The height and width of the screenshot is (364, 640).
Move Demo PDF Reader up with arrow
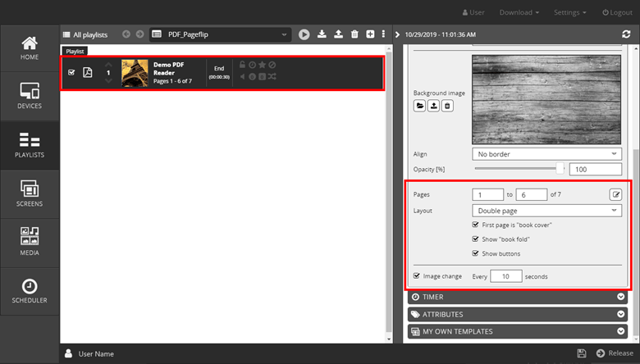coord(108,65)
